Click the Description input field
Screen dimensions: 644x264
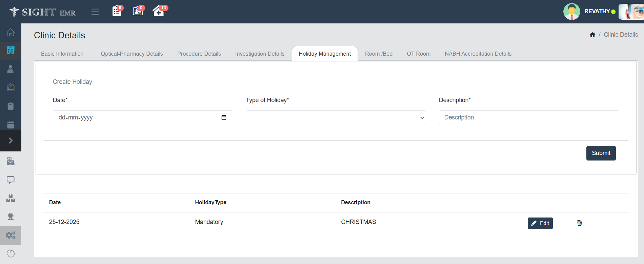(529, 118)
